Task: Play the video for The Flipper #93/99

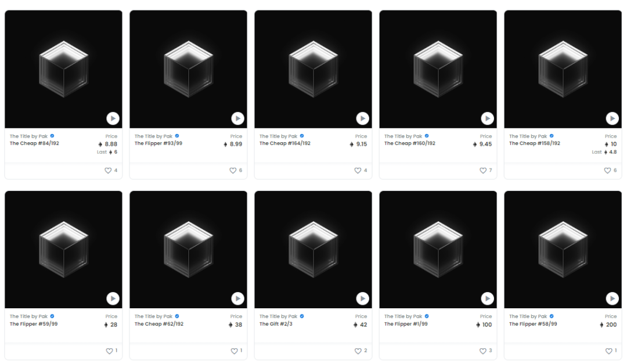Action: coord(237,118)
